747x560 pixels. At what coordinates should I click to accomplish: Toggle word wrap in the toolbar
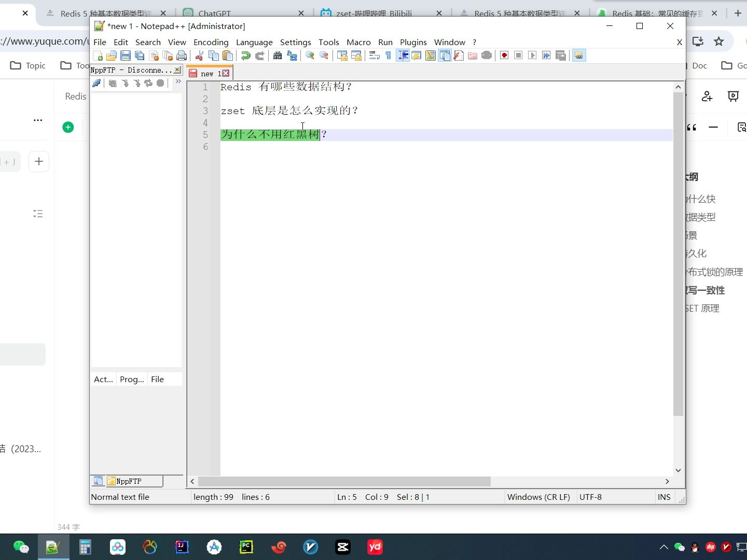tap(375, 55)
